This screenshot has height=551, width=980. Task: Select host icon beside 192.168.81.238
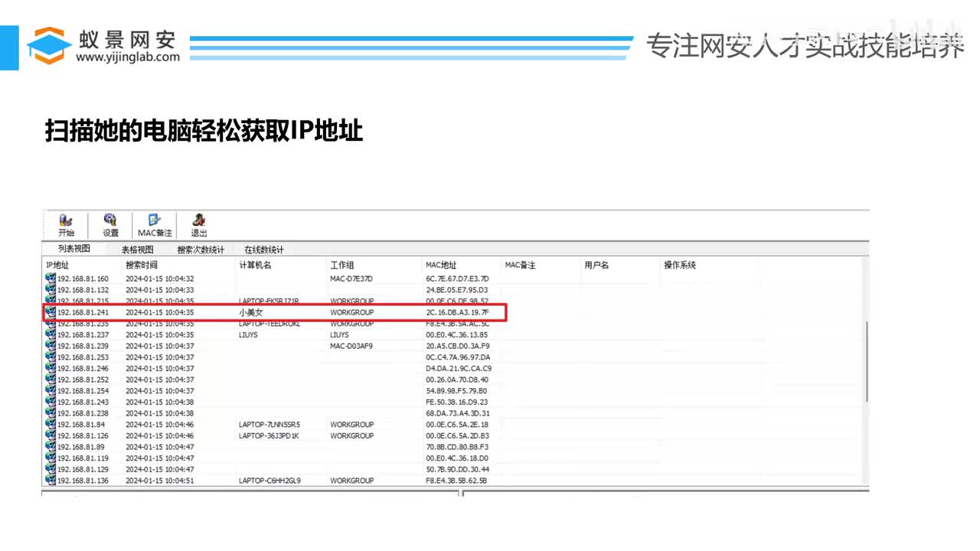point(51,413)
